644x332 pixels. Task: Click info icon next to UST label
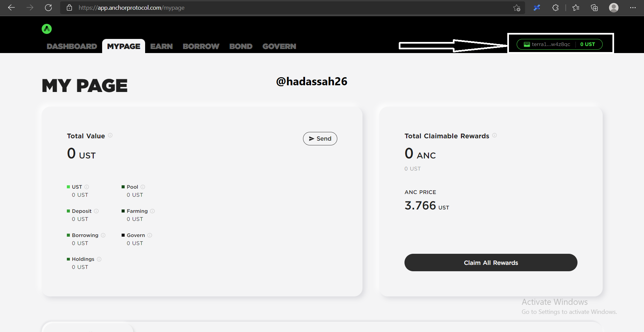[x=87, y=187]
